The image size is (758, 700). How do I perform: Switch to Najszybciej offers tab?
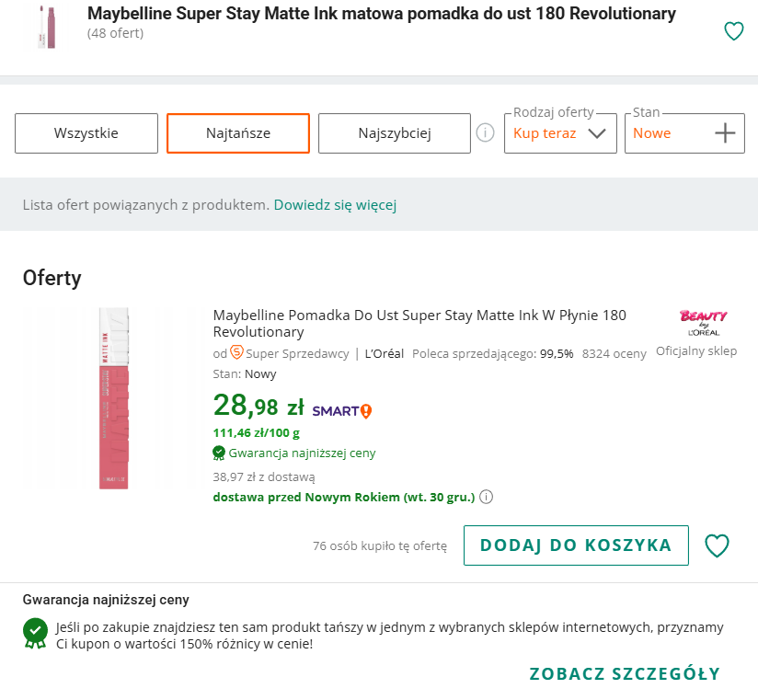tap(394, 133)
